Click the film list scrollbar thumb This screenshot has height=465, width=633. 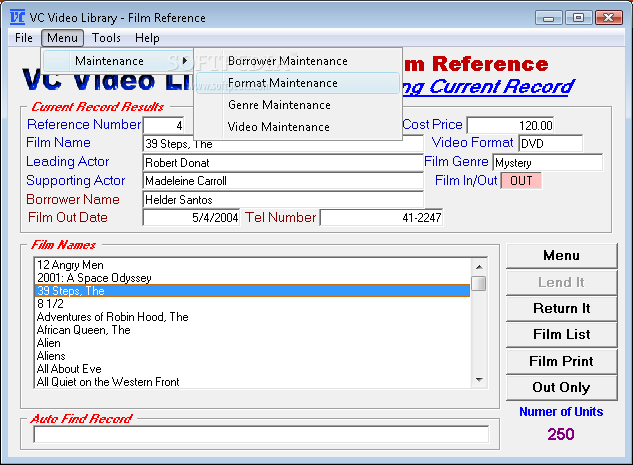(x=479, y=283)
